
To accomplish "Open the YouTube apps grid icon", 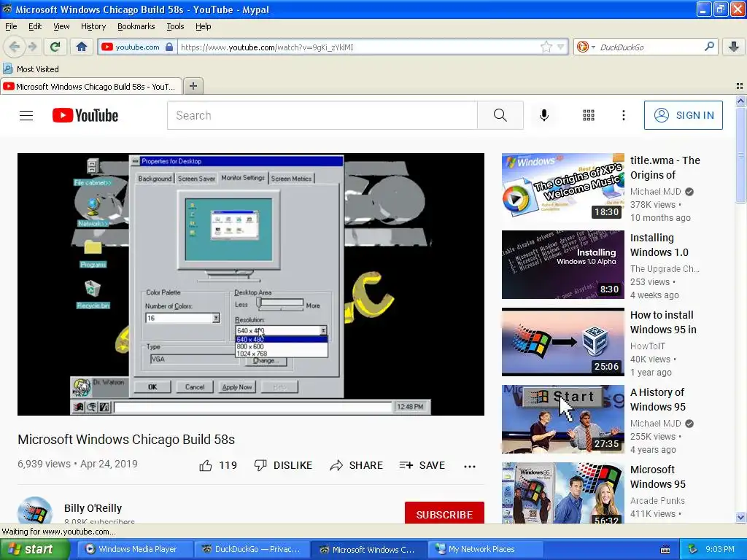I will pos(589,115).
